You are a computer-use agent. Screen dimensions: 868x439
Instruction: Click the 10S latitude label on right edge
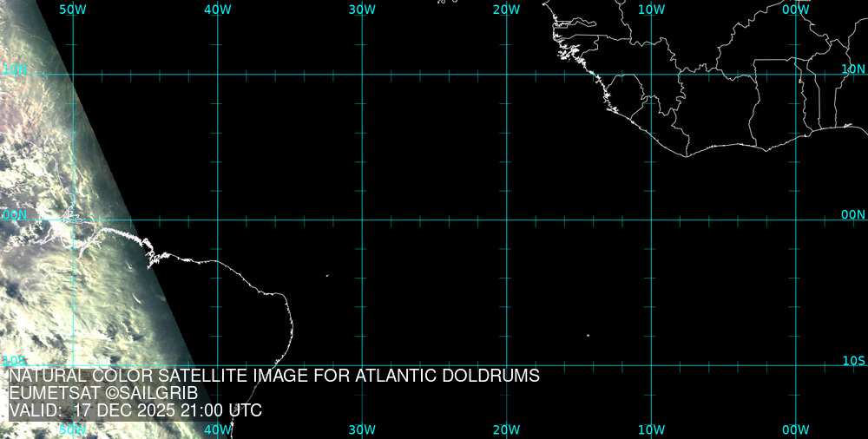(x=854, y=360)
